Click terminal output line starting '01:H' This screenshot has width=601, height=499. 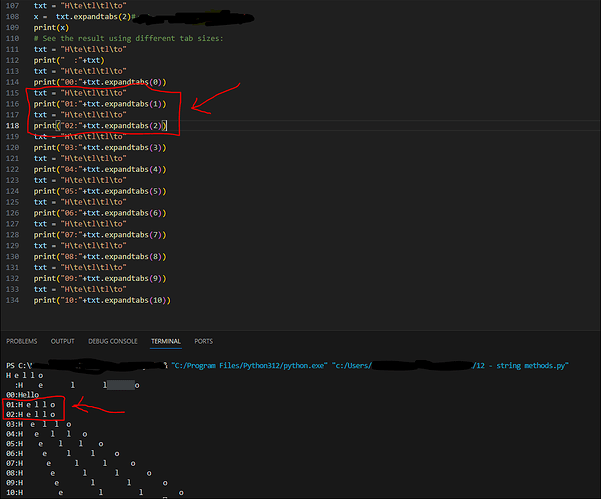point(31,405)
